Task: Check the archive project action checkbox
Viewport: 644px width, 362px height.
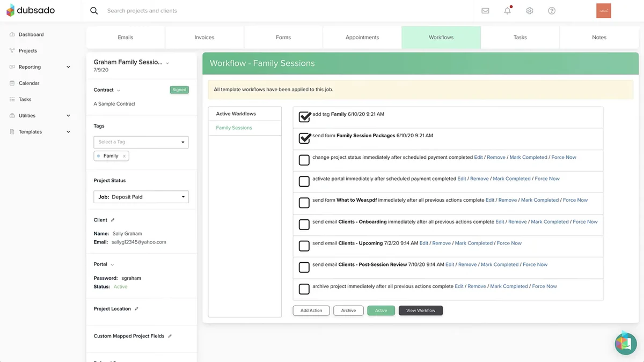Action: click(x=304, y=289)
